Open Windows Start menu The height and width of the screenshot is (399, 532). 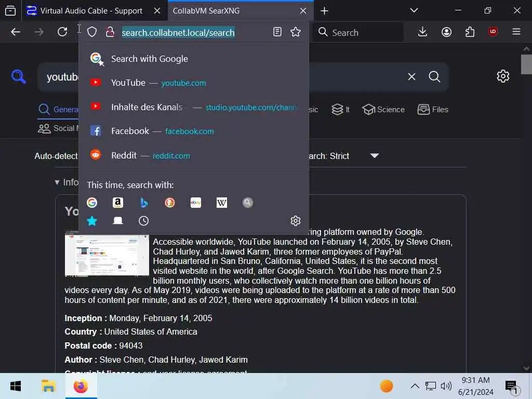click(16, 386)
